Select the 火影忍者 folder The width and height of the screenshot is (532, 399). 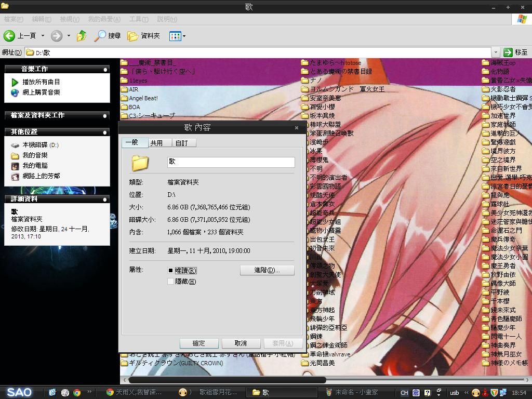tap(499, 89)
